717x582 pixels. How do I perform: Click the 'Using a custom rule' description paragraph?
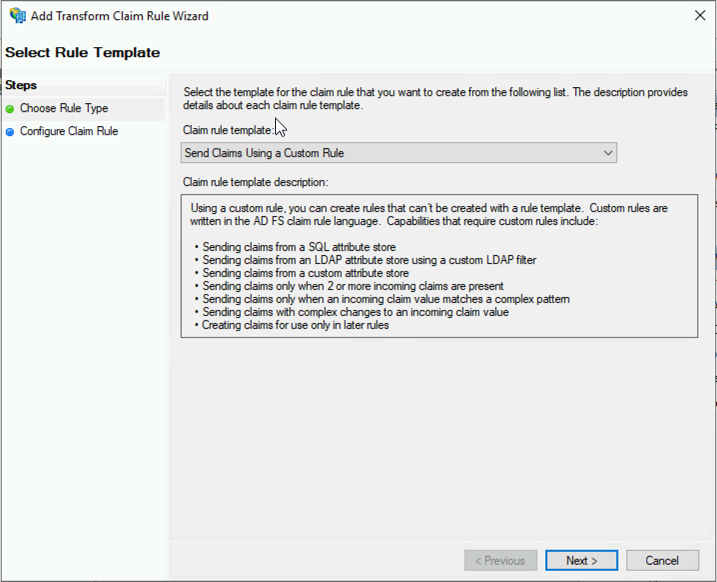429,214
